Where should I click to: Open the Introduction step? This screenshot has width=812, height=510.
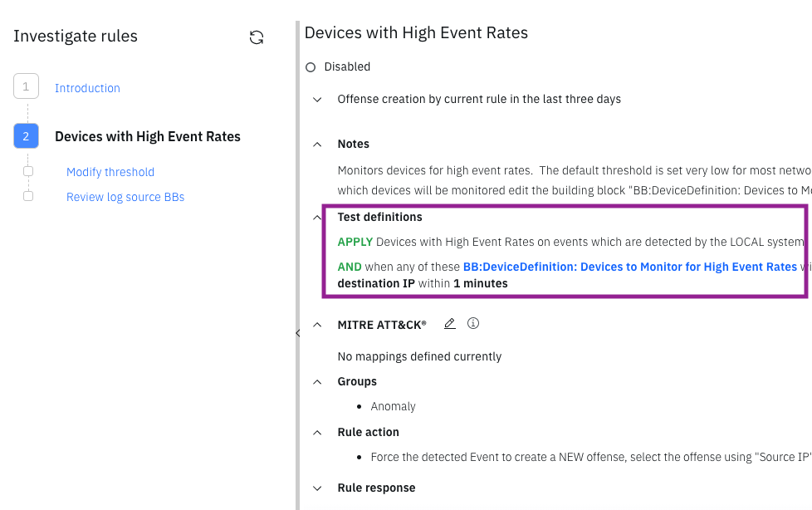pyautogui.click(x=87, y=88)
